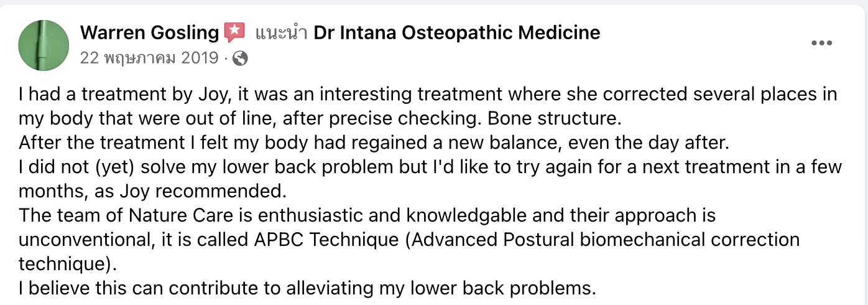This screenshot has height=305, width=868.
Task: Click the red star recommendation badge
Action: coord(235,32)
